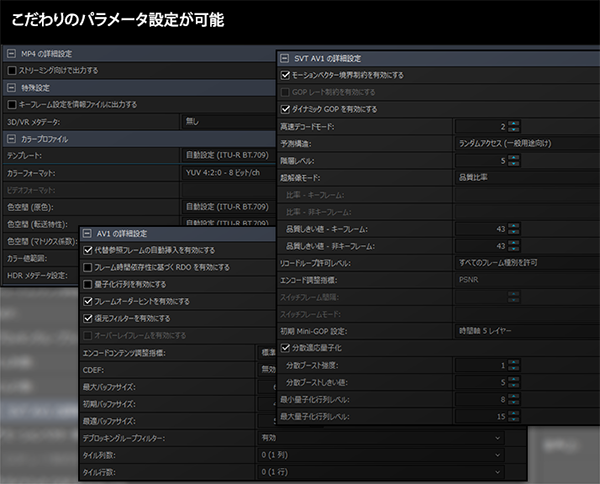This screenshot has width=600, height=484.
Task: Click the 高速デコードモード value field
Action: click(481, 127)
